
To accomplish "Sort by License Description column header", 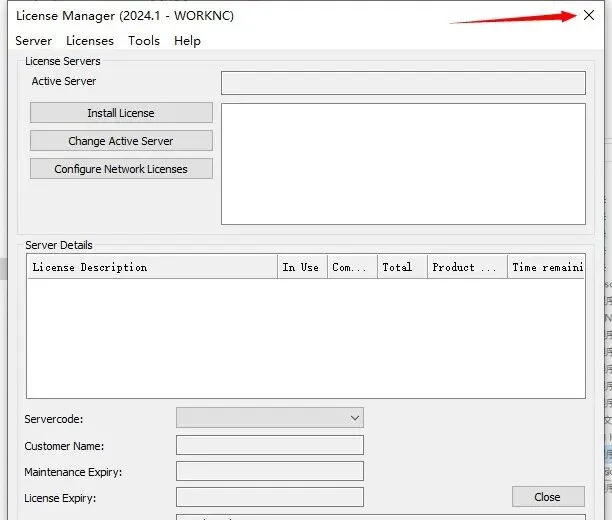I will (x=152, y=267).
